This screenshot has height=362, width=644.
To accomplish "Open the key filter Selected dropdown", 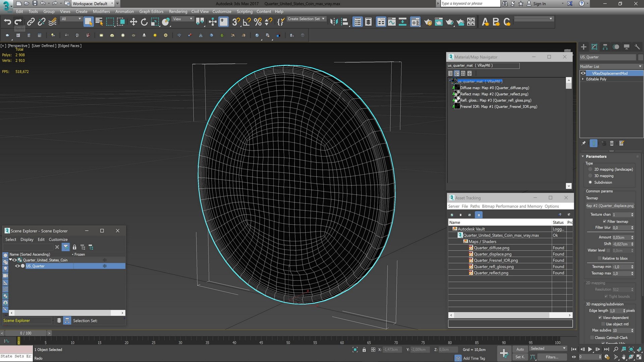I will (x=548, y=349).
